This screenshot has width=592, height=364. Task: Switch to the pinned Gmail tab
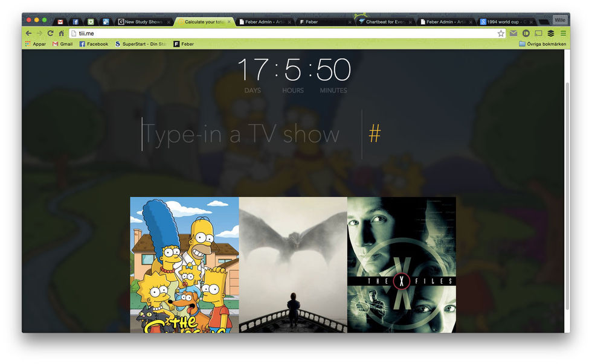pos(60,22)
